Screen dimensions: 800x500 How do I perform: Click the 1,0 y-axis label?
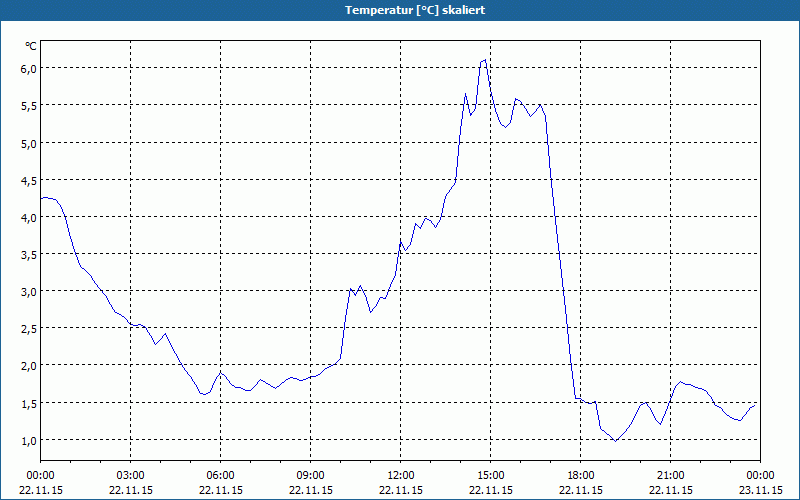(29, 440)
